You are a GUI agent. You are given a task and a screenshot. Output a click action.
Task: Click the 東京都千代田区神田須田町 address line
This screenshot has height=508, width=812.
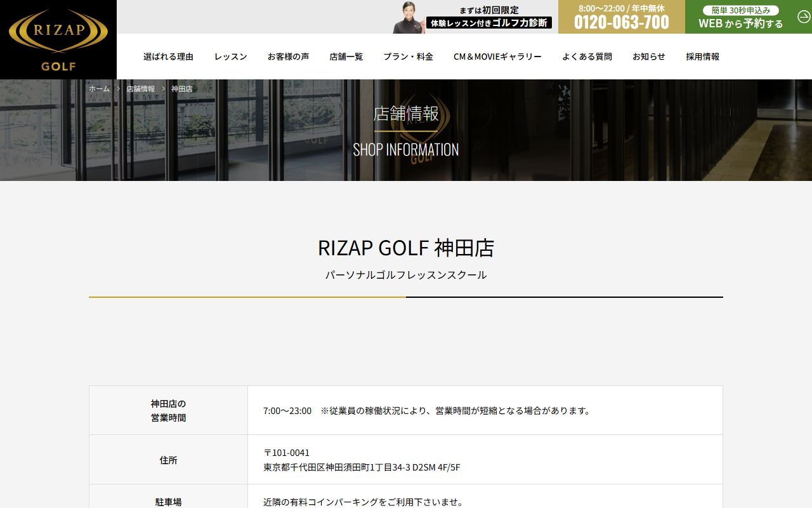pos(362,467)
